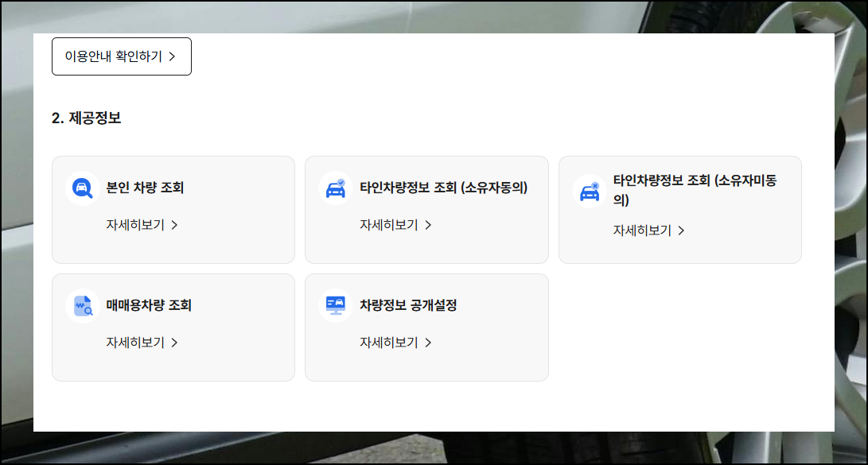Select the 타인차량정보 조회 (소유자미동의) title
The image size is (868, 465).
[695, 190]
